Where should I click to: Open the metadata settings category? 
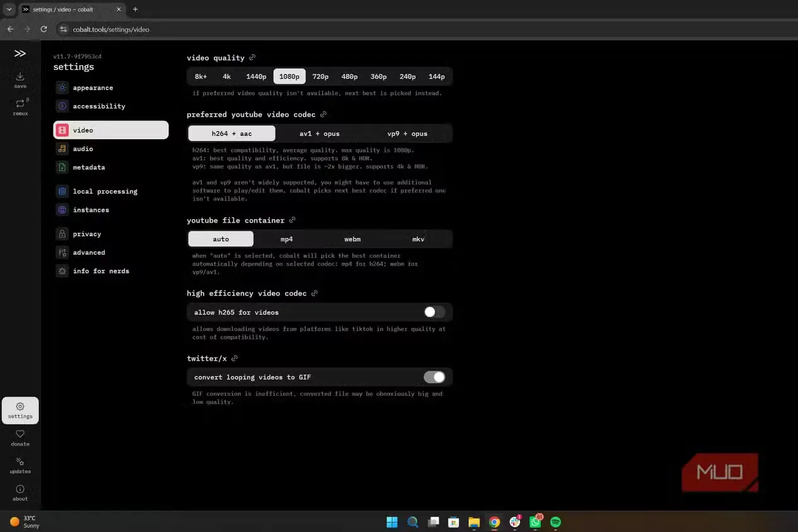[111, 167]
